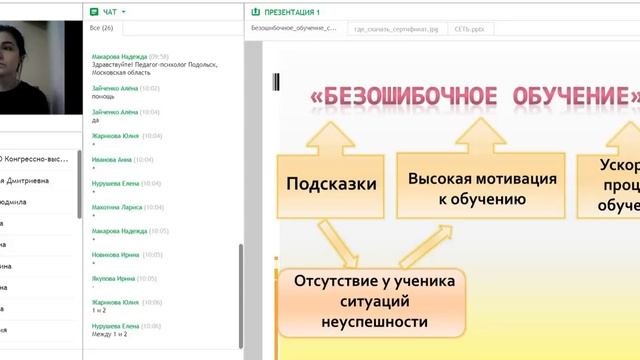Switch to the Безошибочное_обучение_с... file tab
The width and height of the screenshot is (640, 360).
point(293,28)
